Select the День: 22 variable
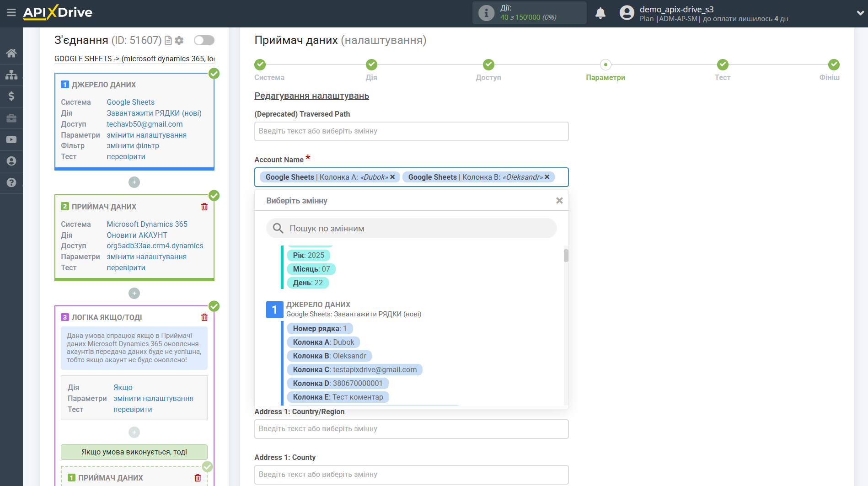 pyautogui.click(x=308, y=283)
